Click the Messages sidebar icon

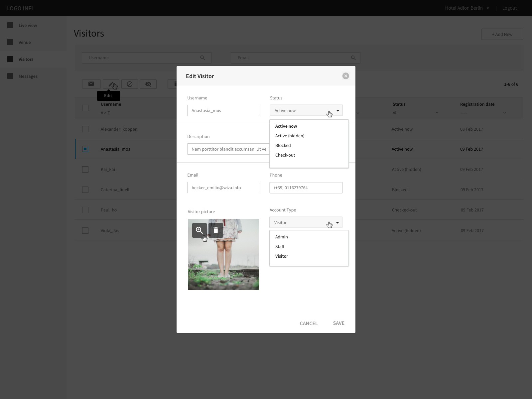[x=10, y=76]
